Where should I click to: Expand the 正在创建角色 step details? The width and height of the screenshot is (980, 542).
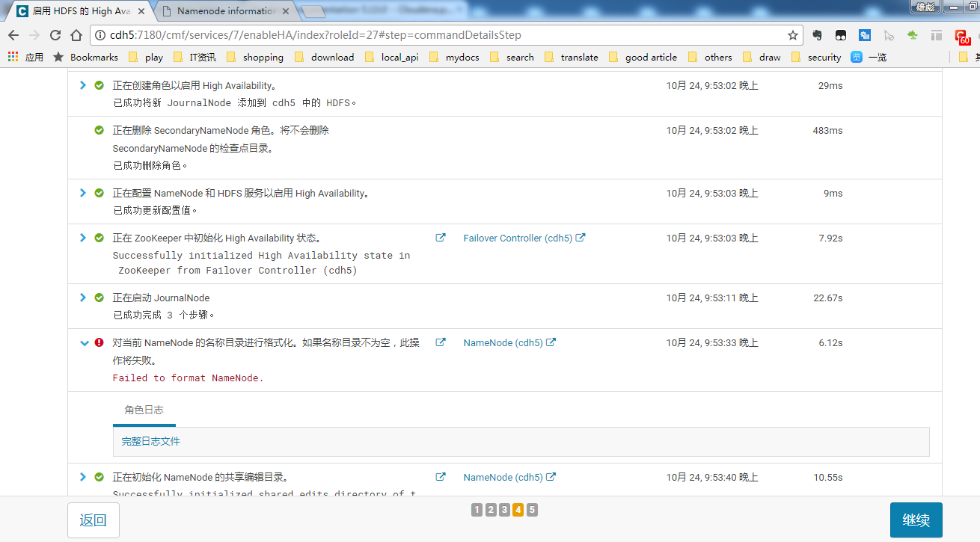(83, 85)
